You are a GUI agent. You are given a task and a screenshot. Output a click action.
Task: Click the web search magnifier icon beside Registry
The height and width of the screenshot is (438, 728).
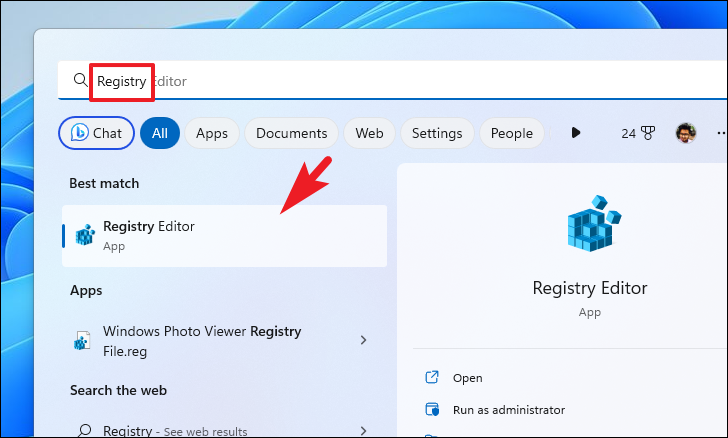pos(84,431)
